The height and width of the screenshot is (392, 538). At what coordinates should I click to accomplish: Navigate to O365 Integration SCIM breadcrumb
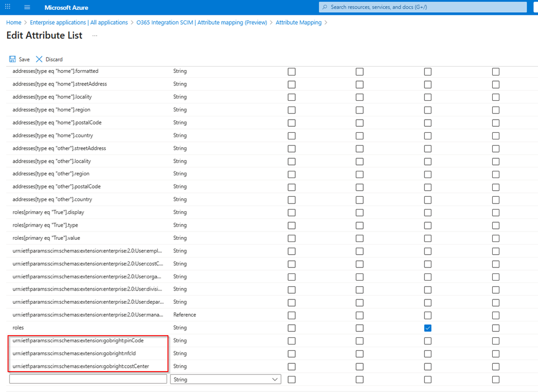(201, 23)
